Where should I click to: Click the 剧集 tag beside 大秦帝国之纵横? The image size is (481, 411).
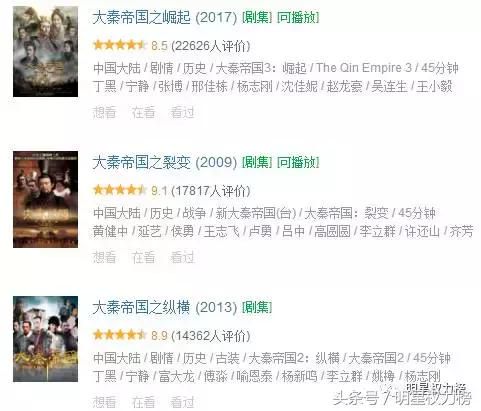[x=257, y=307]
